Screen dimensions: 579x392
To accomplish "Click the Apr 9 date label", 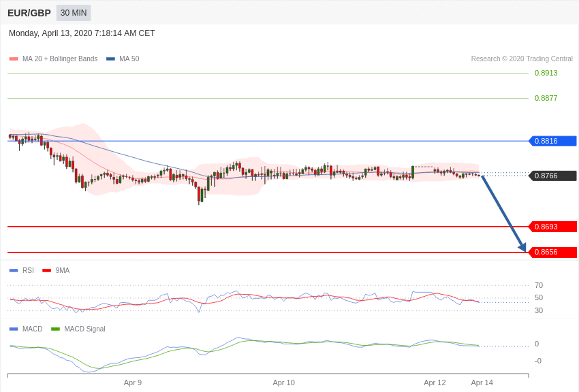I will [133, 382].
